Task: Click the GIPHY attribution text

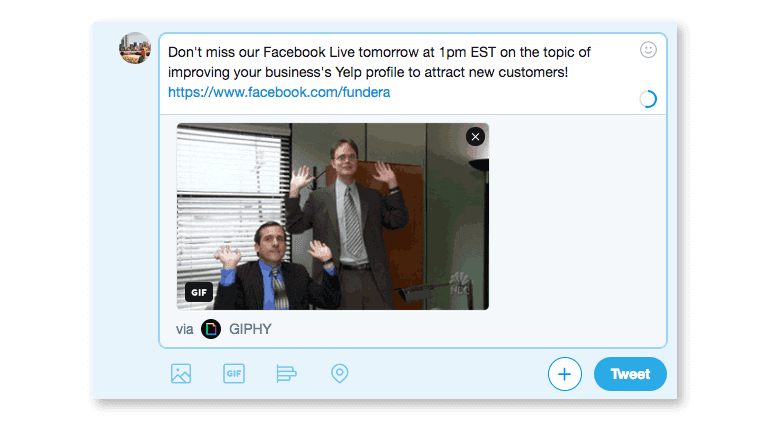Action: click(252, 329)
